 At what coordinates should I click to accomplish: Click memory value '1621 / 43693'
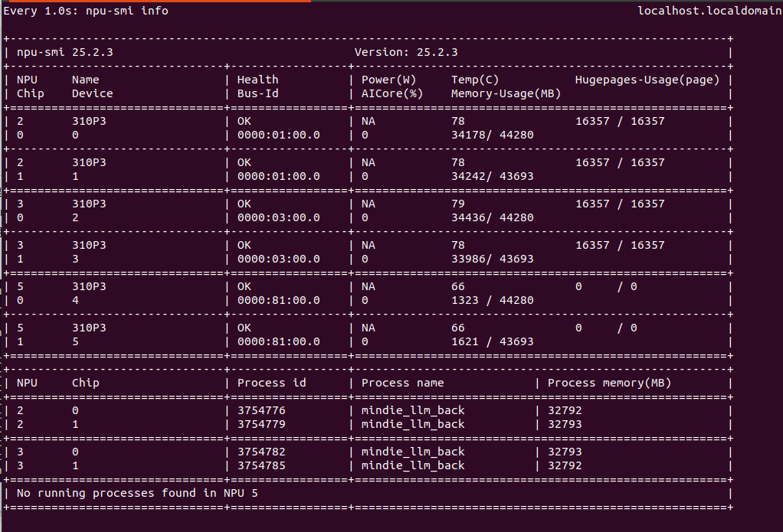click(493, 342)
